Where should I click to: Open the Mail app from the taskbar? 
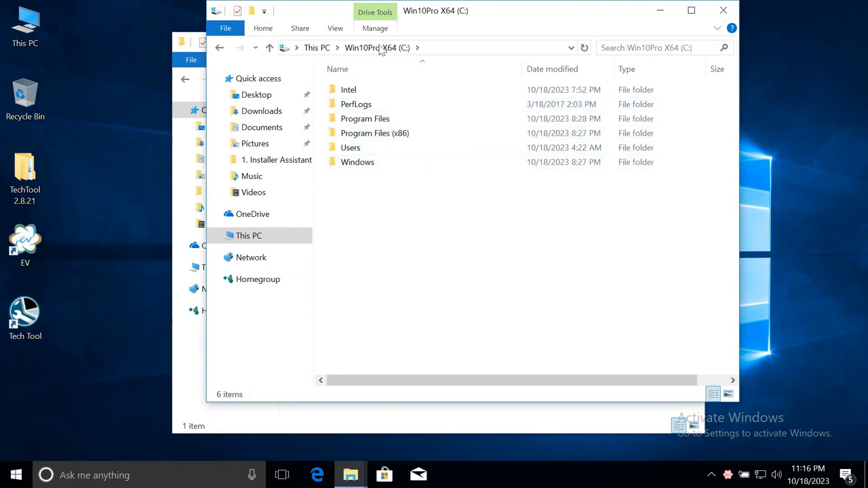click(418, 474)
